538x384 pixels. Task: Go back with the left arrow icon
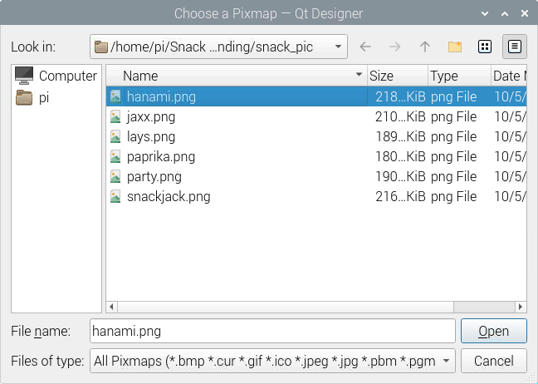pyautogui.click(x=365, y=46)
